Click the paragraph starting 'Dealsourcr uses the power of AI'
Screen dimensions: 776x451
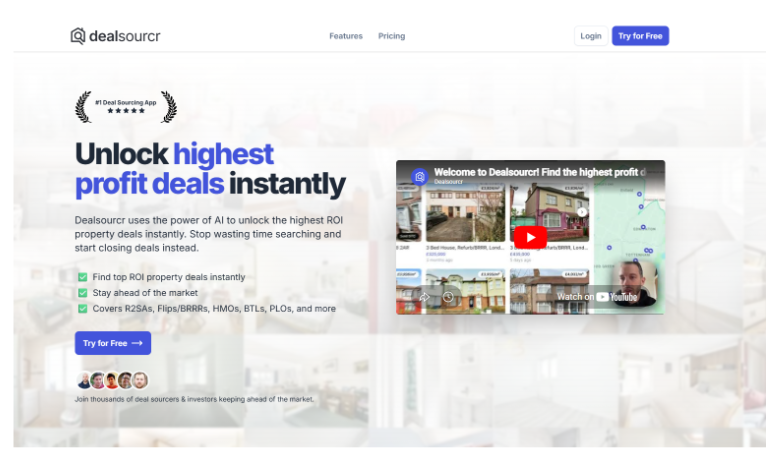coord(209,234)
